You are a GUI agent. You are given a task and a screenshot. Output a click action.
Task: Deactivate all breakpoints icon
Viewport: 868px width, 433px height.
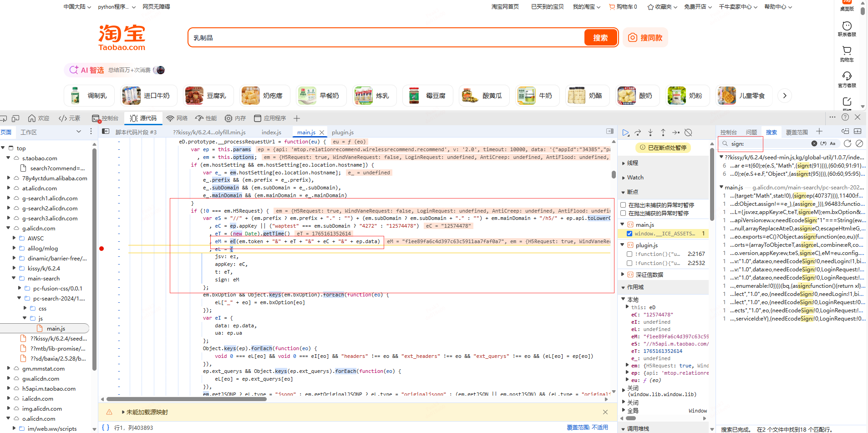pyautogui.click(x=688, y=132)
